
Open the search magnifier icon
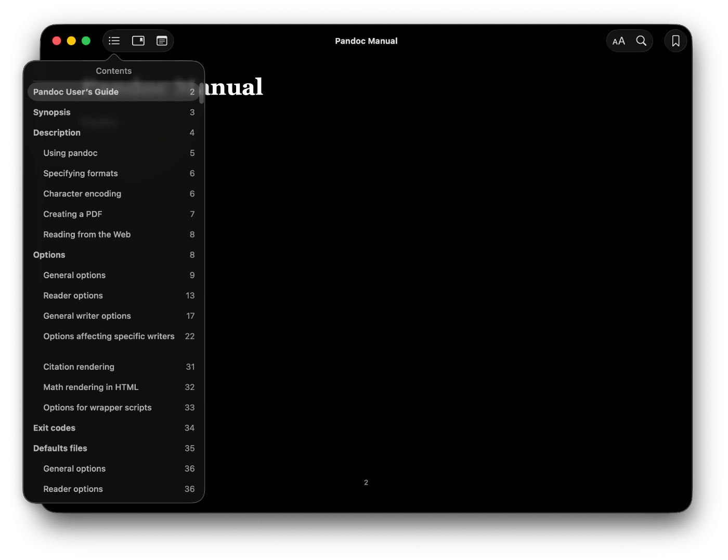pos(641,41)
